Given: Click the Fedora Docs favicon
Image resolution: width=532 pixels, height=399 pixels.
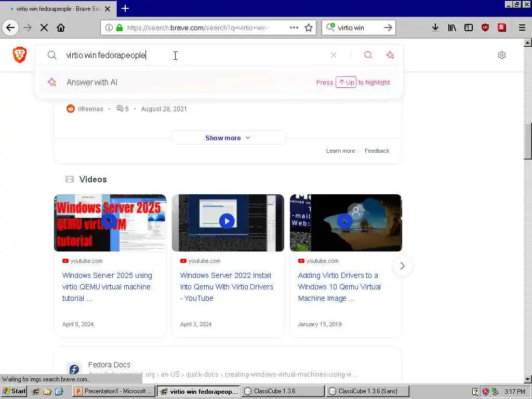Looking at the screenshot, I should pyautogui.click(x=74, y=369).
